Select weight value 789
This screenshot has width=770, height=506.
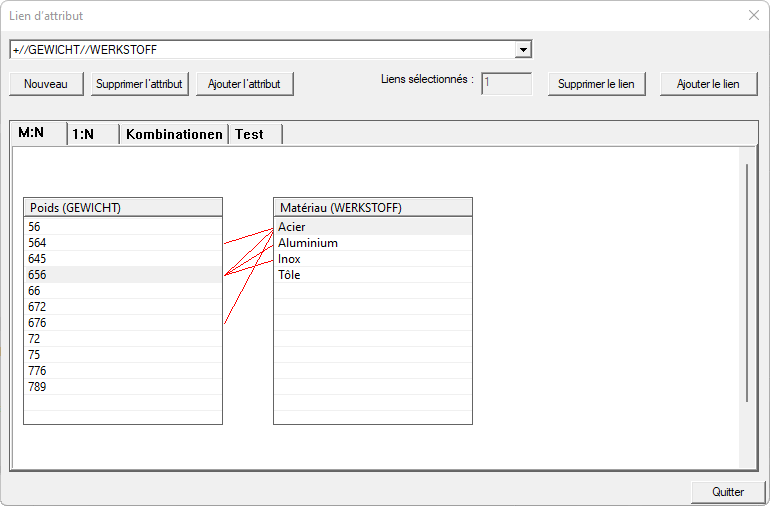click(x=123, y=387)
